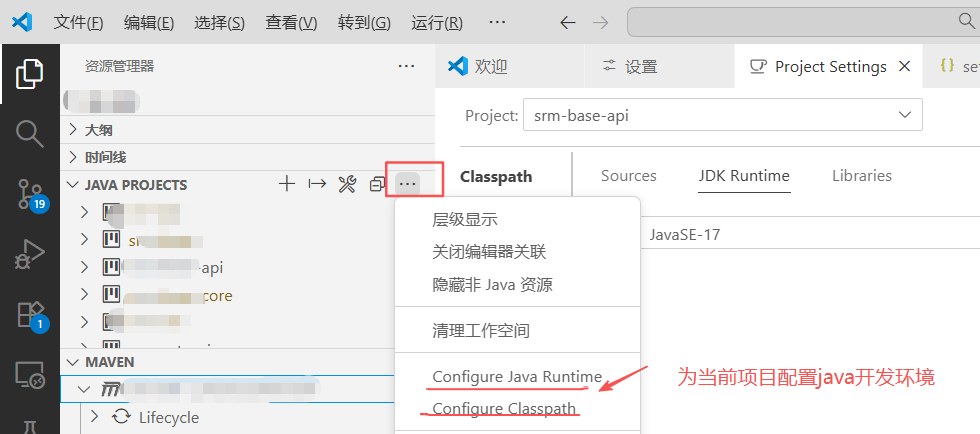Choose 清理工作空间 from the menu
Screen dimensions: 980x434
518,330
